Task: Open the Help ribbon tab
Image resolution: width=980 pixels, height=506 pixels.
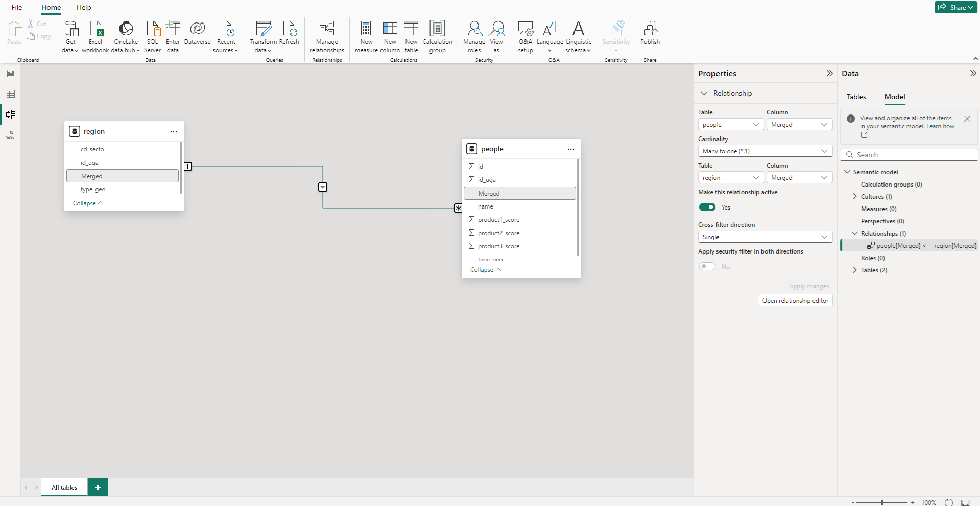Action: 84,7
